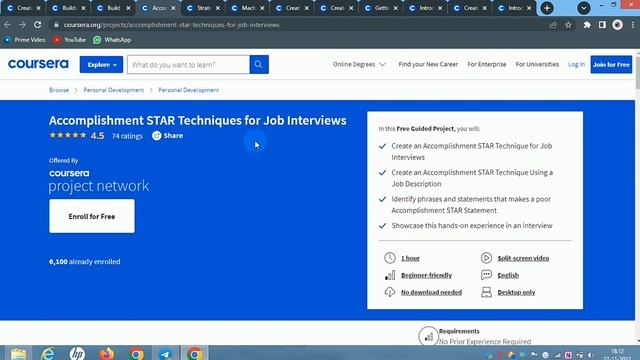Click the five-star rating display
Image resolution: width=640 pixels, height=360 pixels.
(68, 136)
